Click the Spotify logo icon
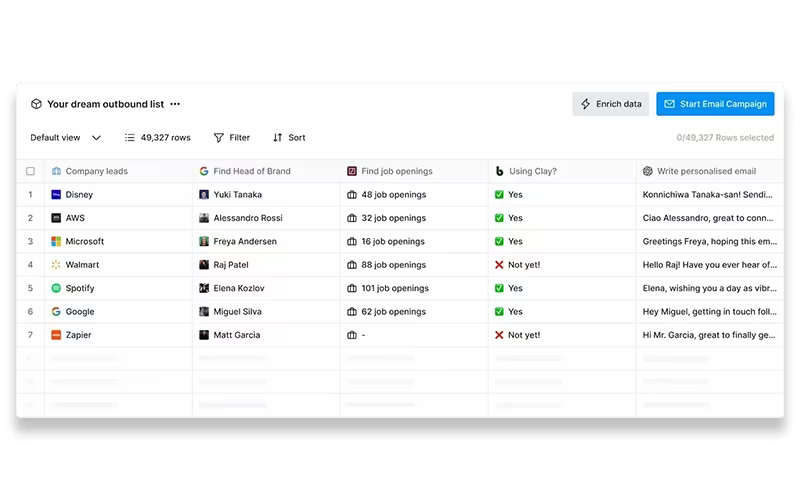Image resolution: width=800 pixels, height=500 pixels. pos(56,289)
